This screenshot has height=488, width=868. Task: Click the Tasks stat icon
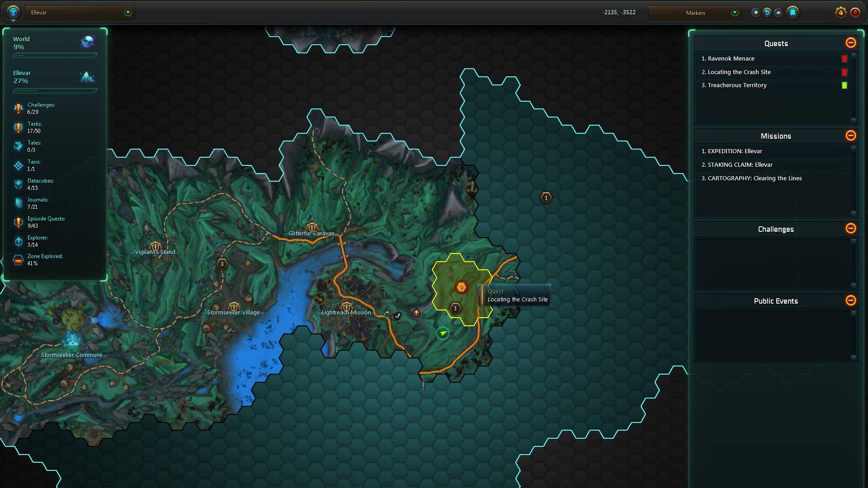tap(18, 127)
